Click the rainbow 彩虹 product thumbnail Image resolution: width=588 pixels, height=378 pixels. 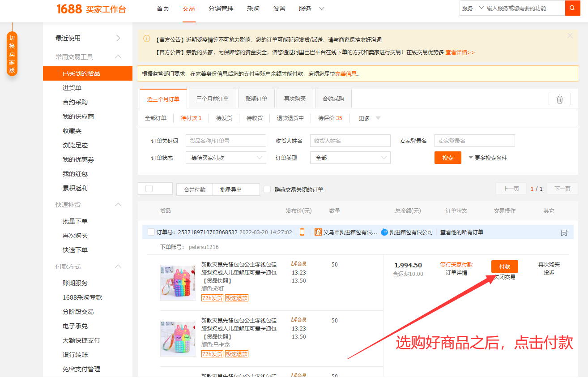point(178,283)
